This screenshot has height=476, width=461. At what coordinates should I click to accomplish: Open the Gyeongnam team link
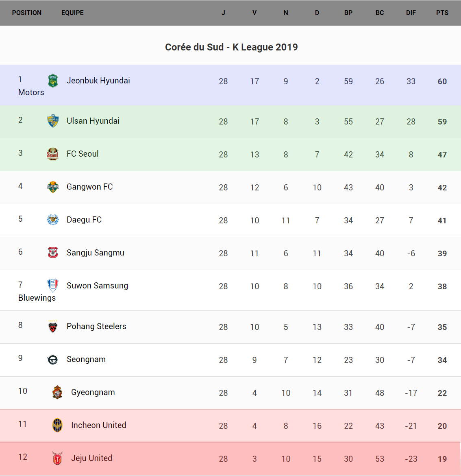tap(93, 392)
